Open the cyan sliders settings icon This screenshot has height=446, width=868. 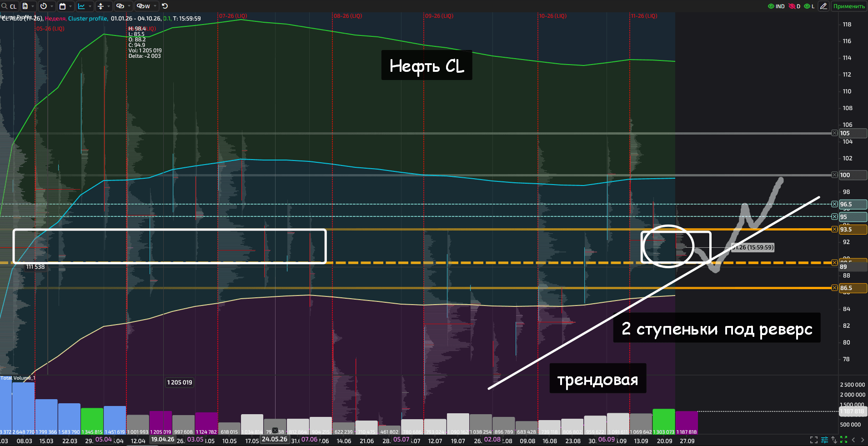824,440
